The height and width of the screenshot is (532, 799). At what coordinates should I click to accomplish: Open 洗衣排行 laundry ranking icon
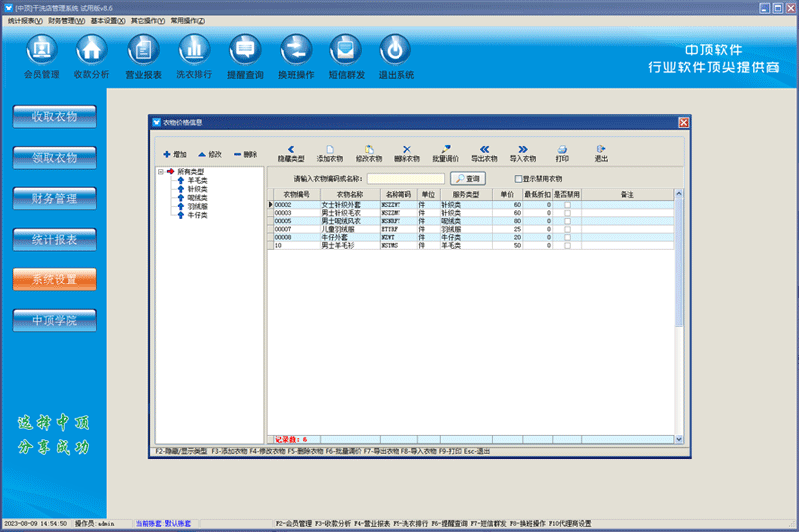click(194, 50)
